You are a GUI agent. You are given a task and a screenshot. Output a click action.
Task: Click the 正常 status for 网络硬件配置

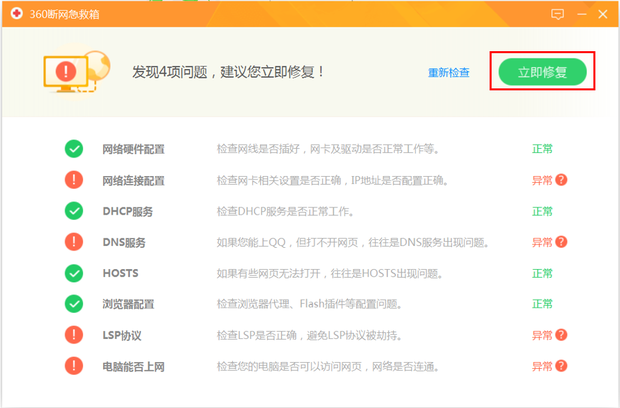tap(542, 149)
